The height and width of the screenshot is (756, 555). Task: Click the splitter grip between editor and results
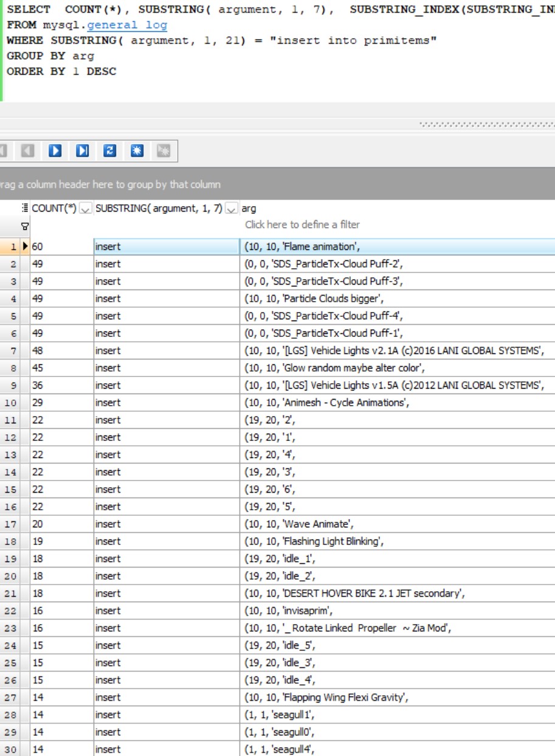486,125
